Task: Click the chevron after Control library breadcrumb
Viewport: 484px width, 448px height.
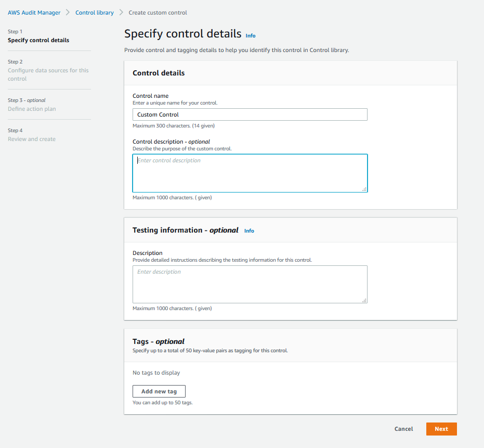Action: click(121, 12)
